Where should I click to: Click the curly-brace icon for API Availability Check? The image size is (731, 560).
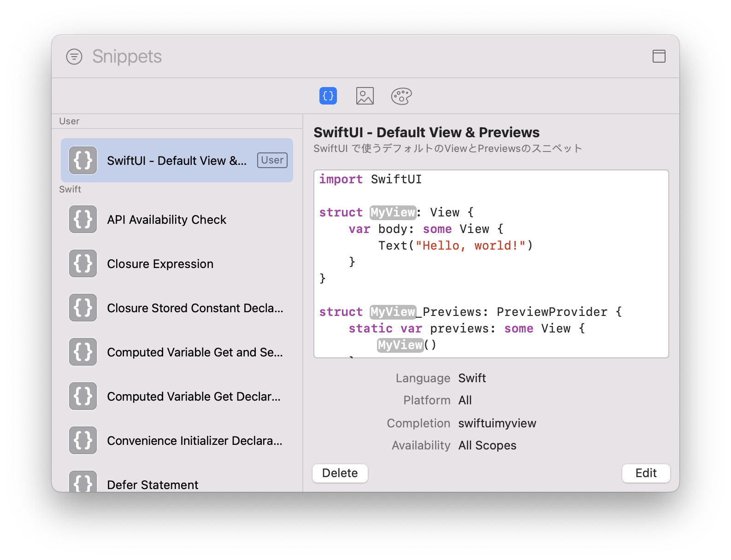pos(83,219)
